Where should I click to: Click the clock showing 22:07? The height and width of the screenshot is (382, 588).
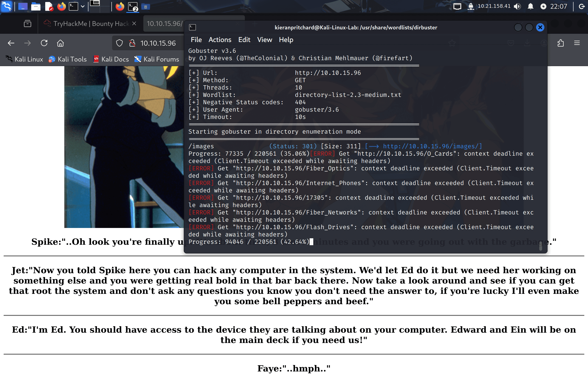pyautogui.click(x=558, y=6)
